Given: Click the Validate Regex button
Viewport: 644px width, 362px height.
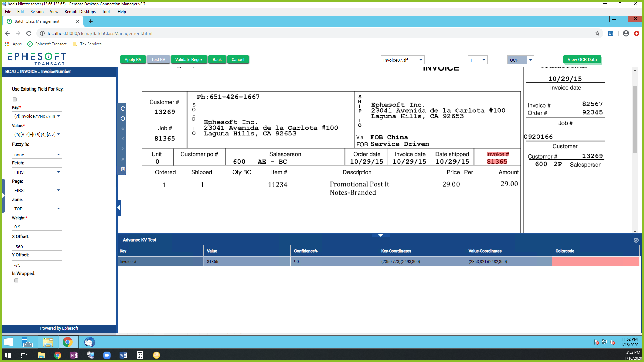Looking at the screenshot, I should (x=189, y=59).
